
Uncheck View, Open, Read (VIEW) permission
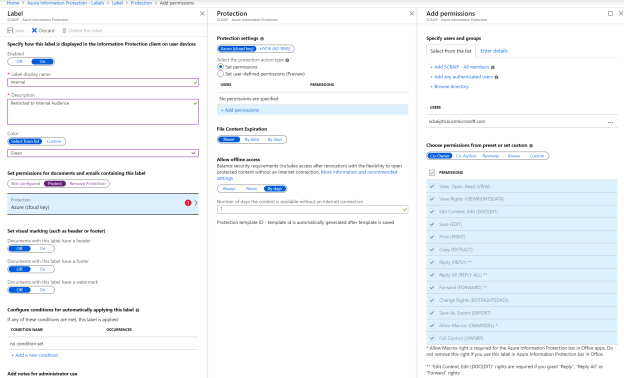click(432, 186)
